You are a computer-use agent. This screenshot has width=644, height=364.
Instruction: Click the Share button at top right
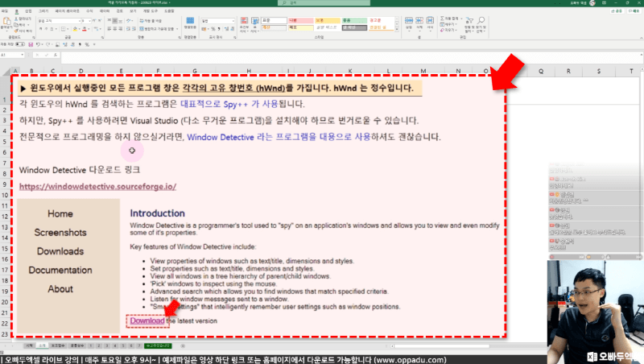click(616, 11)
